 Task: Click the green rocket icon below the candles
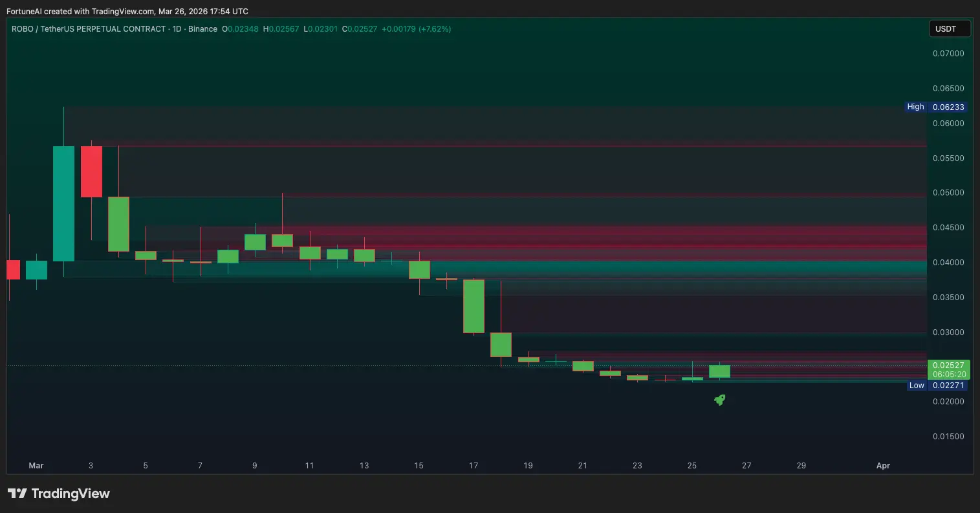(719, 400)
